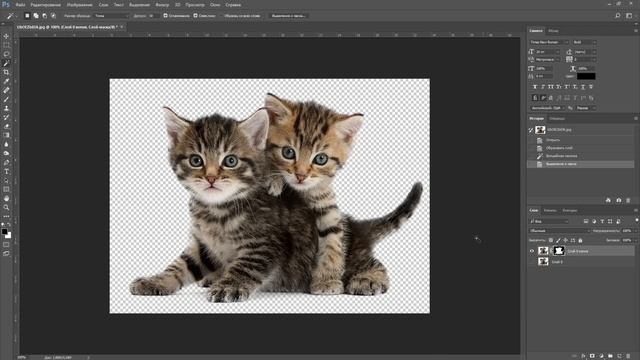Select the Horizontal Type tool

click(x=6, y=171)
